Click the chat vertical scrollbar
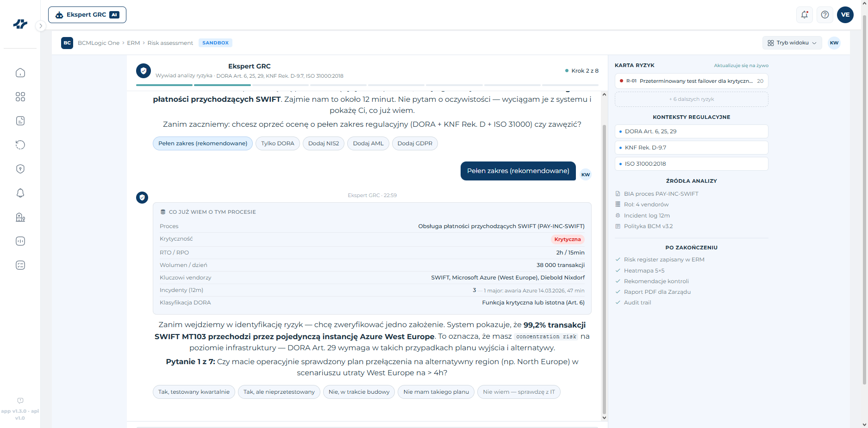Viewport: 868px width, 428px height. pyautogui.click(x=604, y=268)
